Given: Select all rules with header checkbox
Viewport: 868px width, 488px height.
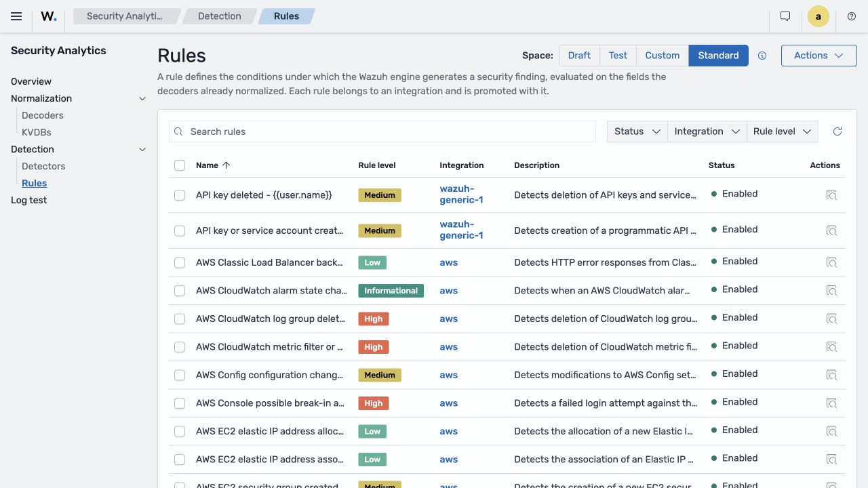Looking at the screenshot, I should (180, 165).
